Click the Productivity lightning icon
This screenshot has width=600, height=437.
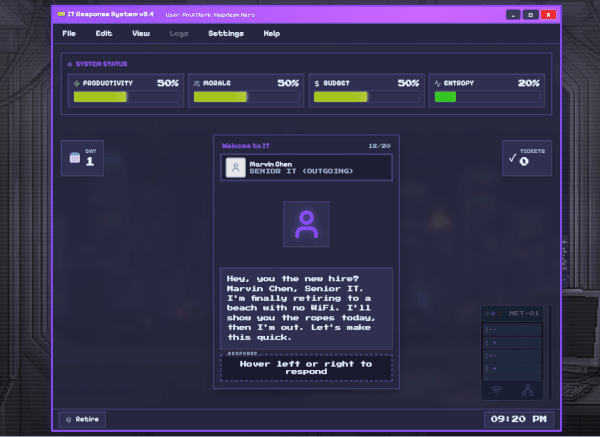[76, 83]
